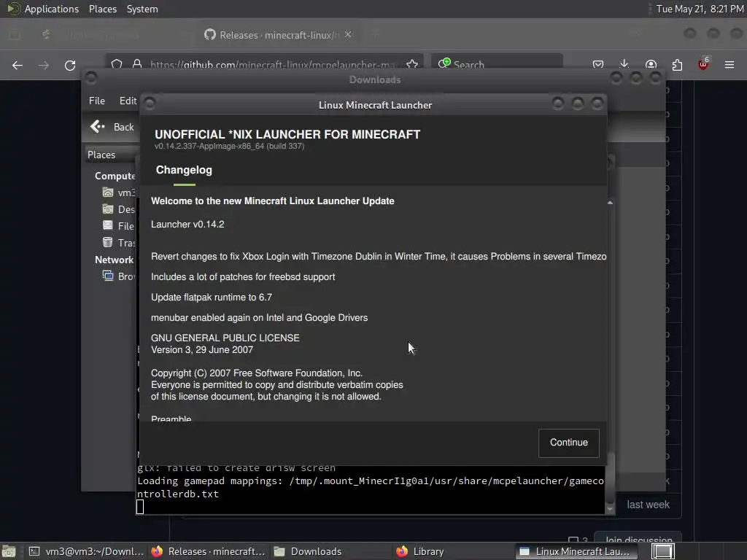Click the Linux Minecraft Launcher window menu button

pos(150,104)
